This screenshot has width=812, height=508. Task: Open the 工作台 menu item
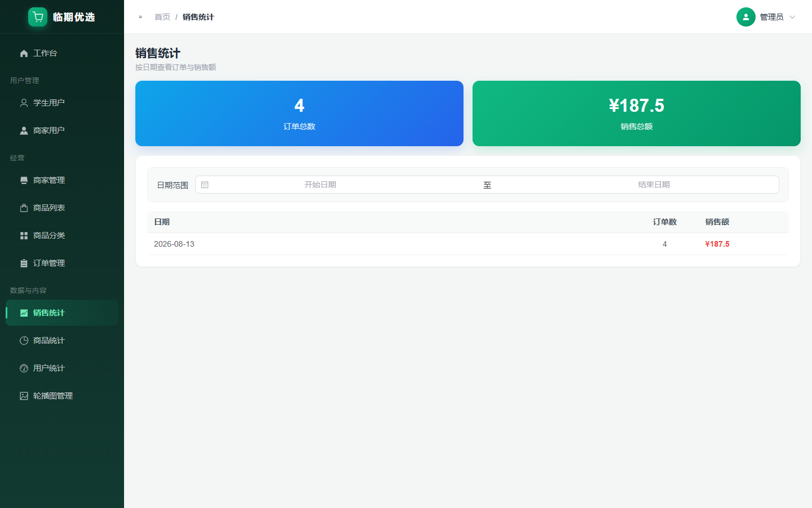pyautogui.click(x=62, y=53)
